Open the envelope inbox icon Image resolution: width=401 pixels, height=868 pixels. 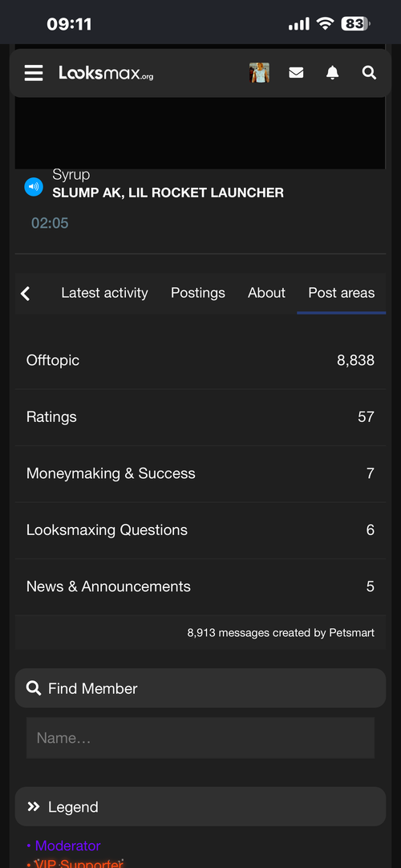coord(296,72)
